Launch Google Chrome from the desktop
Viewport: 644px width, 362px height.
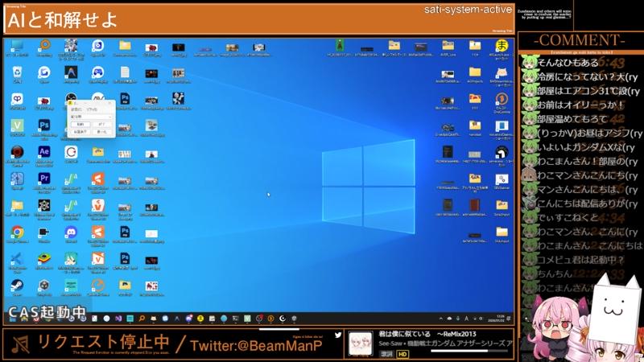(17, 232)
